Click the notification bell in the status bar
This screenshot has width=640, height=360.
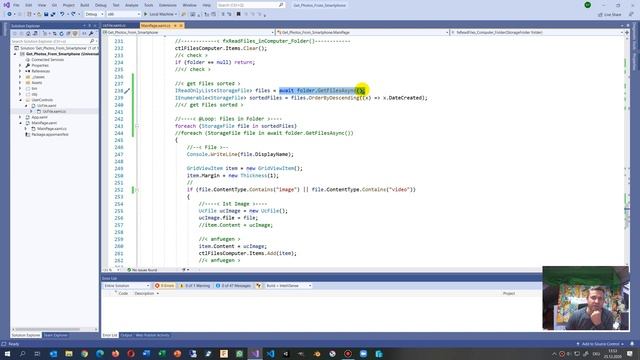tap(632, 344)
